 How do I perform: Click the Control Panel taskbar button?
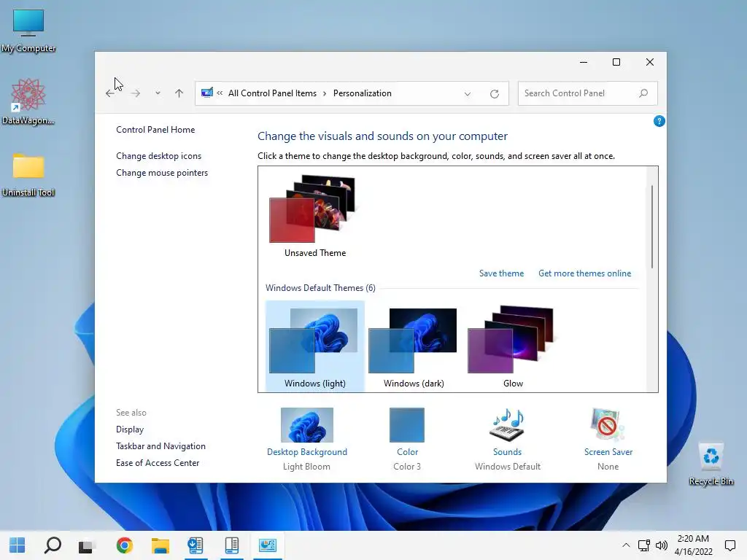pos(267,545)
